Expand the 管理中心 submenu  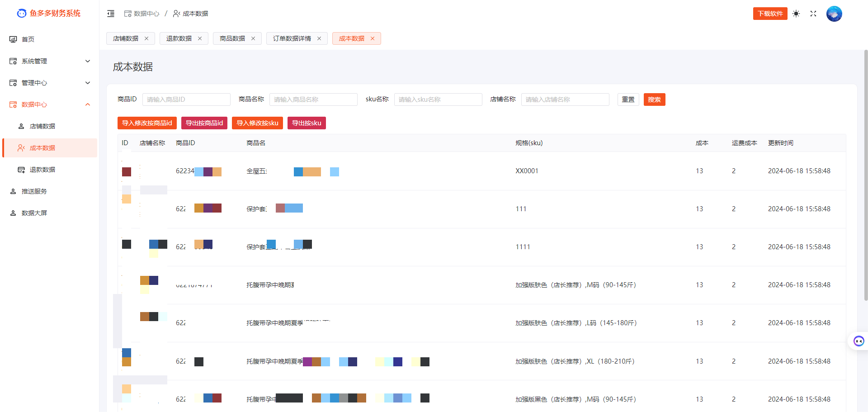(50, 83)
